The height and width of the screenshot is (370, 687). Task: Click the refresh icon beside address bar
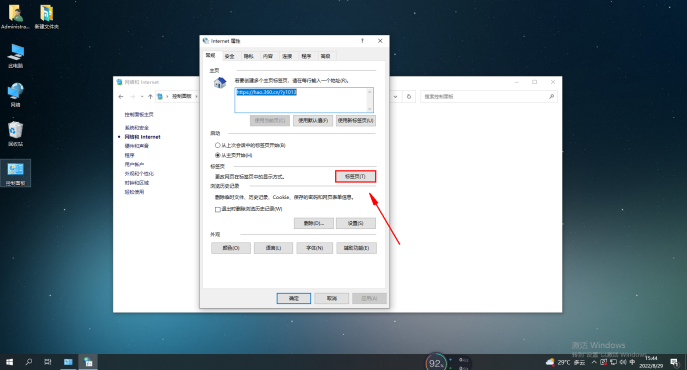point(409,96)
